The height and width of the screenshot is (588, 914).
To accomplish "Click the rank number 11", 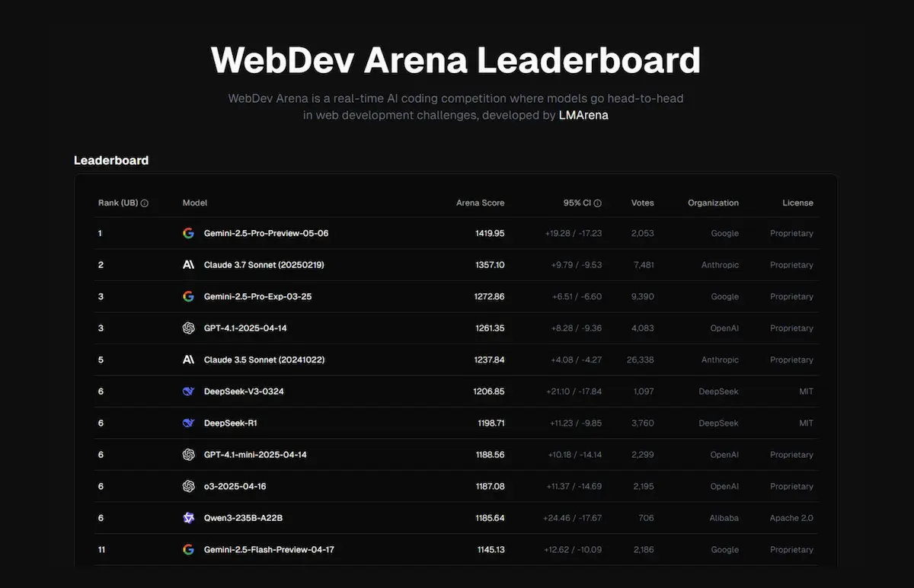I will click(101, 549).
